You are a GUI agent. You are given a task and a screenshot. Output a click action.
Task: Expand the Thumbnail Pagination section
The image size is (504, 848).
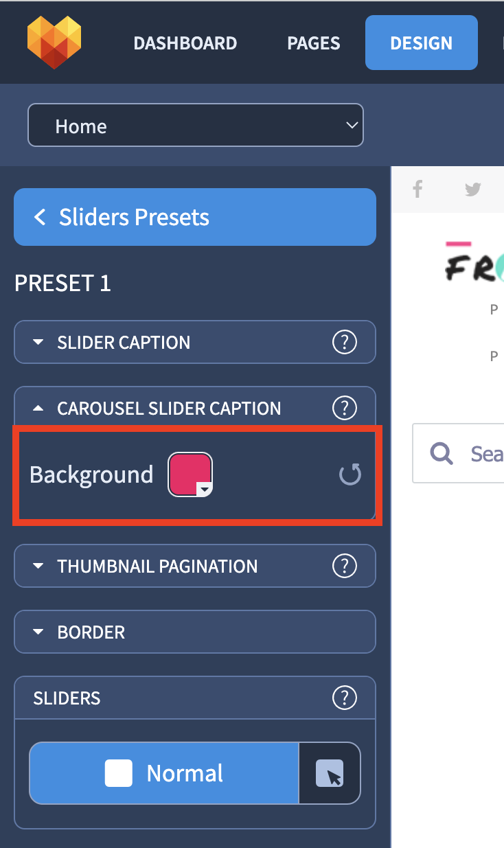tap(195, 566)
